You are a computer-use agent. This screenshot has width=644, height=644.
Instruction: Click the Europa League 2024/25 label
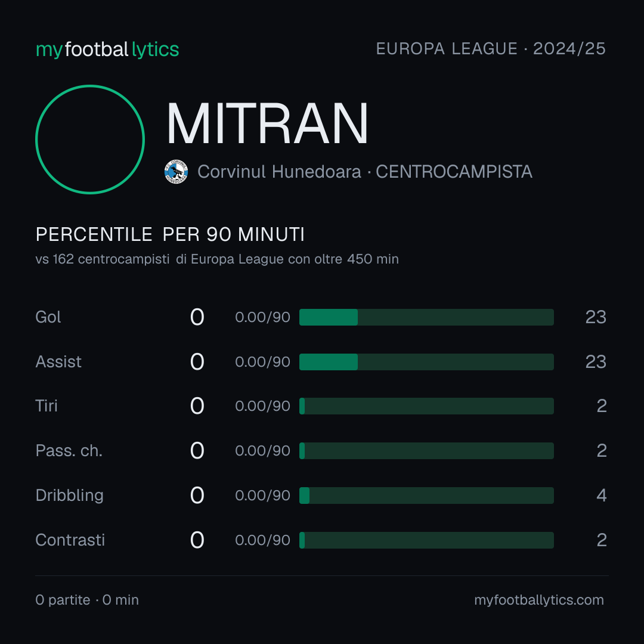[x=491, y=49]
